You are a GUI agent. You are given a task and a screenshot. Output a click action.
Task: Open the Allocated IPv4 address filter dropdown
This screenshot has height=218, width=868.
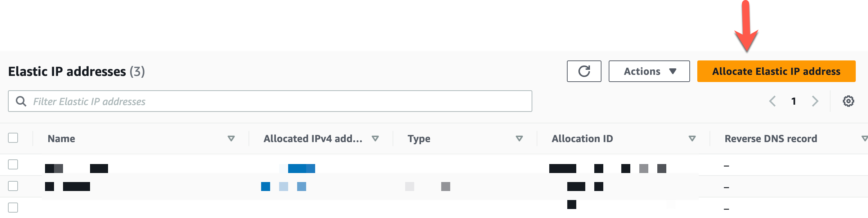click(375, 138)
